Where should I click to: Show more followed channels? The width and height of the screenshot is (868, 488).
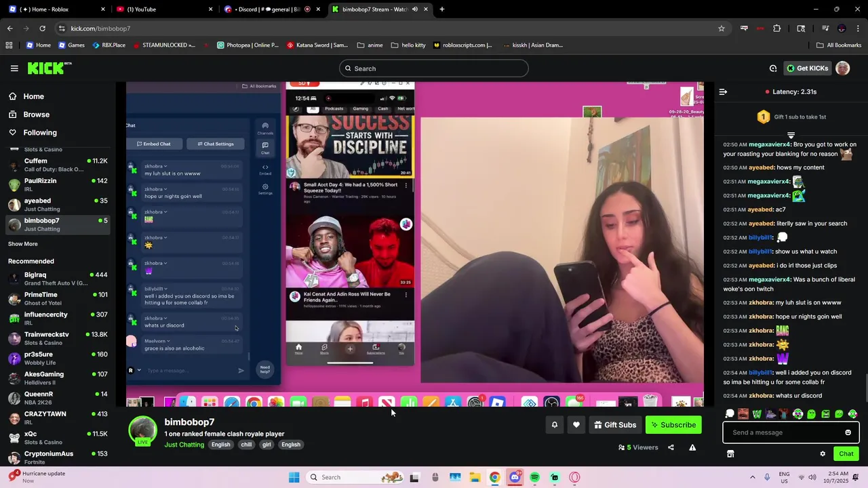(x=23, y=244)
